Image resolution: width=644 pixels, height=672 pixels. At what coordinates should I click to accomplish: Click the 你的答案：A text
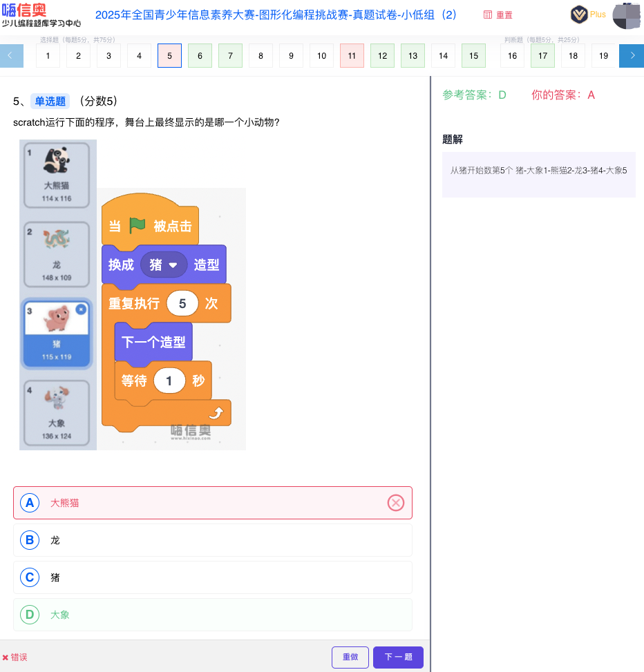563,95
